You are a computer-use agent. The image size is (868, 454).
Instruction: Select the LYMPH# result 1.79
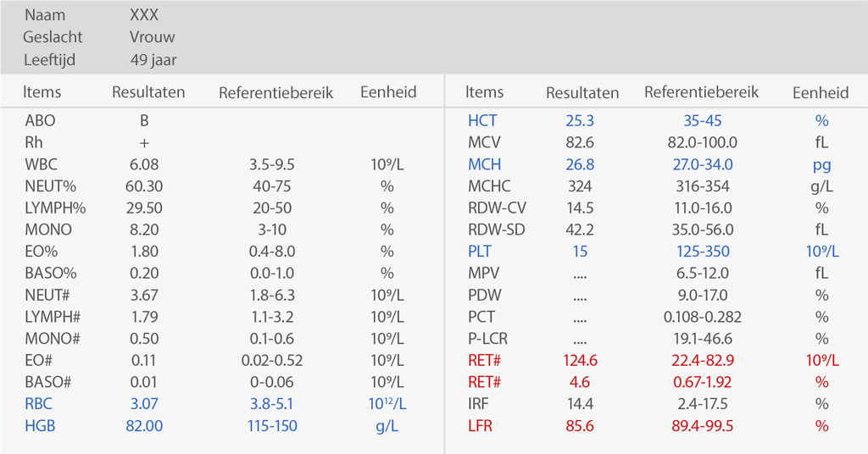(x=144, y=317)
